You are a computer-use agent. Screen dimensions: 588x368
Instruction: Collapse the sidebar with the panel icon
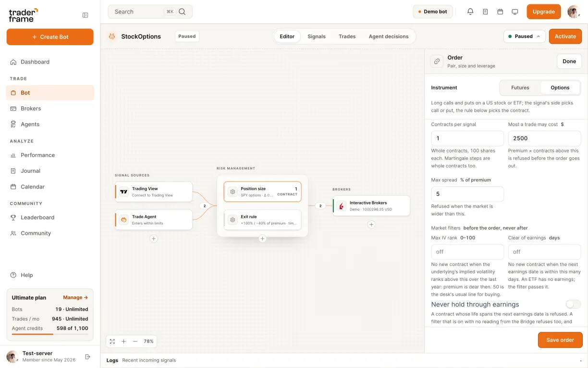pyautogui.click(x=86, y=15)
